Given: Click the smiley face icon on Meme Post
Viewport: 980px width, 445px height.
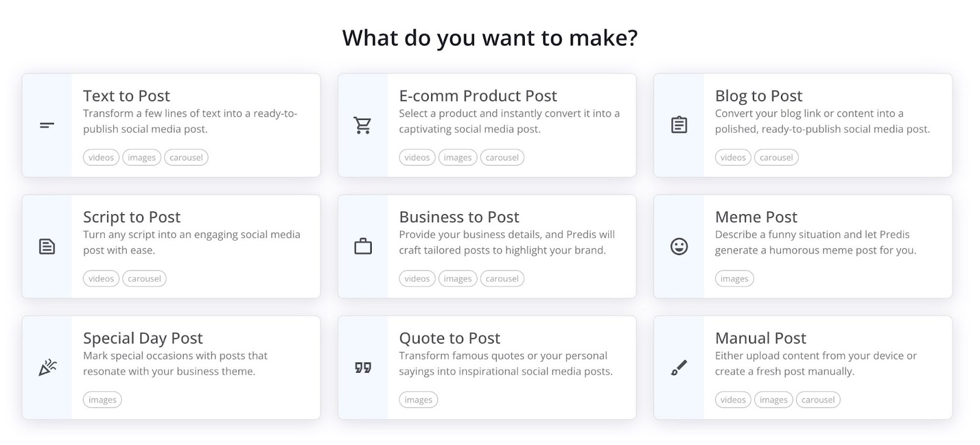Looking at the screenshot, I should [679, 246].
